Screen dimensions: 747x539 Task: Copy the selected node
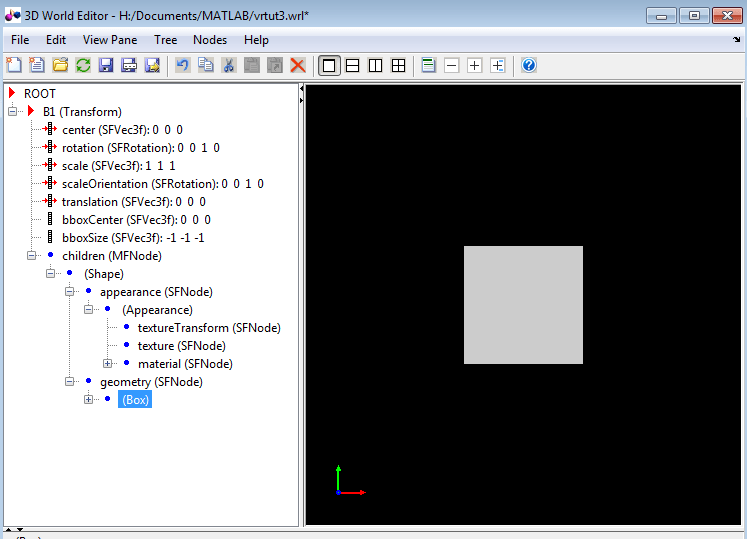[x=206, y=65]
